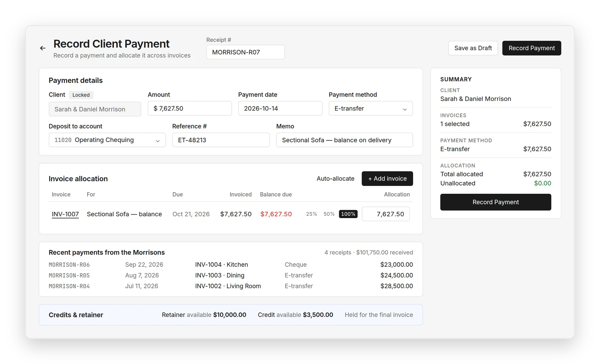Screen dimensions: 600x364
Task: Click Held for the final invoice text
Action: 379,315
